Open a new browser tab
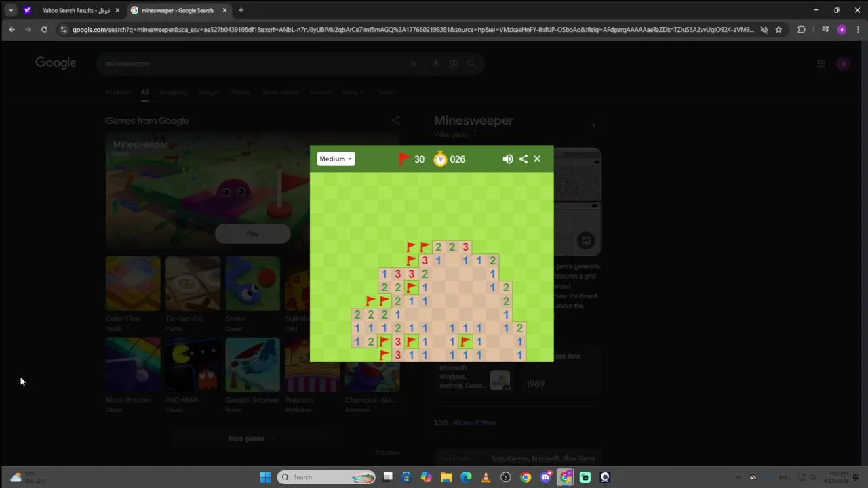The width and height of the screenshot is (868, 488). (x=241, y=10)
